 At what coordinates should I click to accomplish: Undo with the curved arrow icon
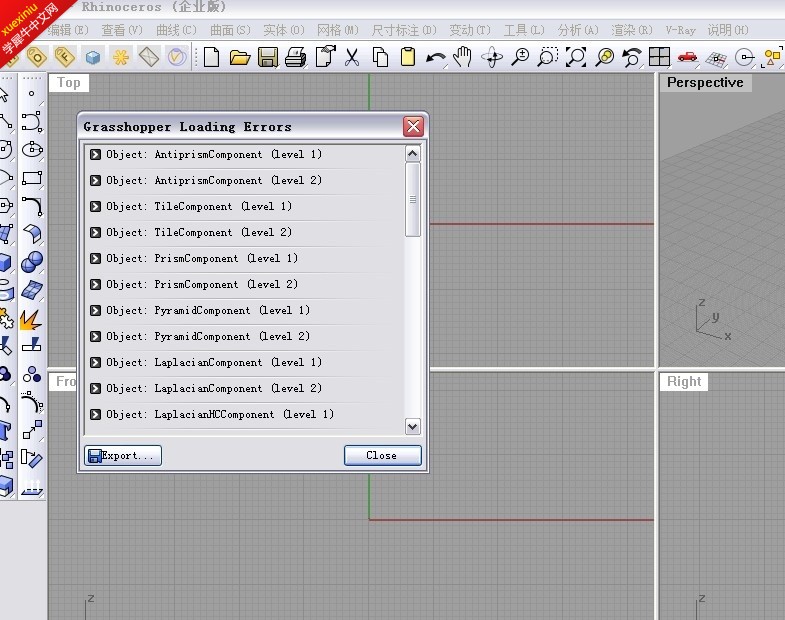point(436,58)
